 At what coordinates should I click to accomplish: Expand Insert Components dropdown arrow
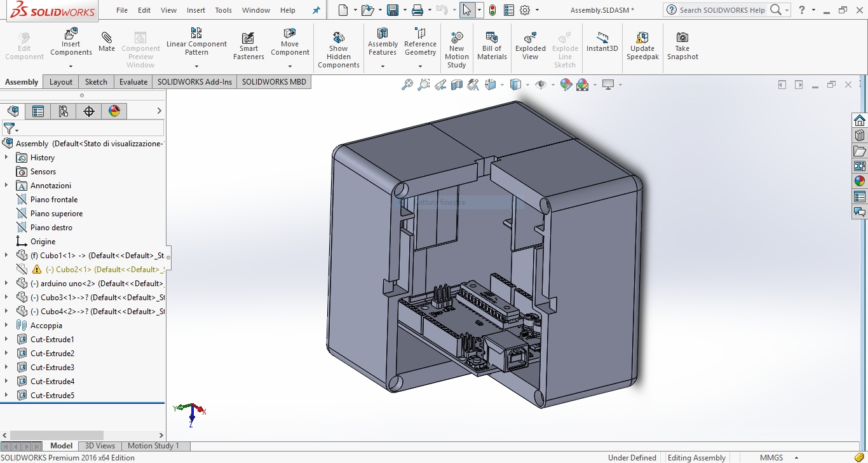(x=71, y=66)
